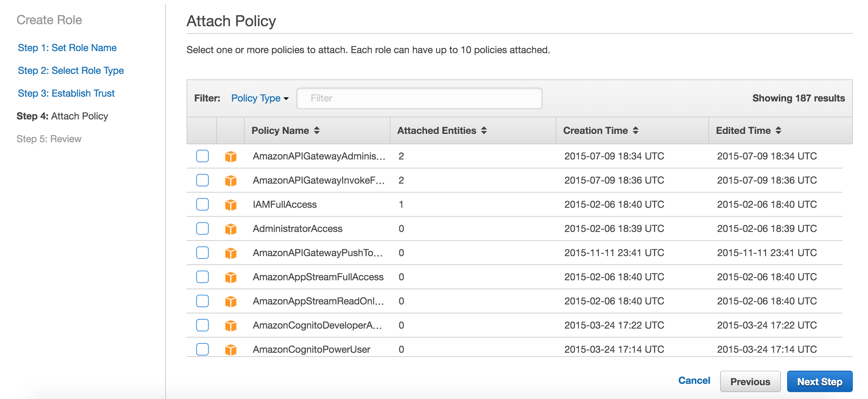Click the policy box icon for AdministratorAccess
This screenshot has height=399, width=868.
230,229
